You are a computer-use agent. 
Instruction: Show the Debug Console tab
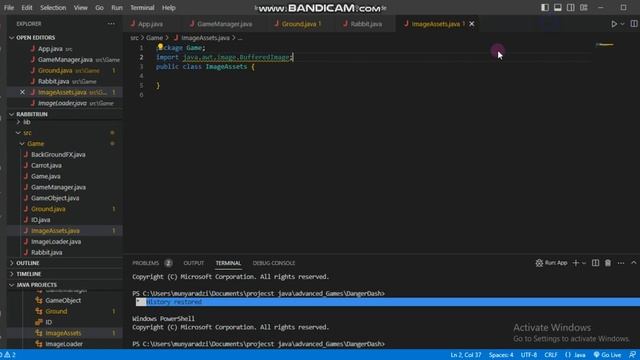pyautogui.click(x=273, y=263)
